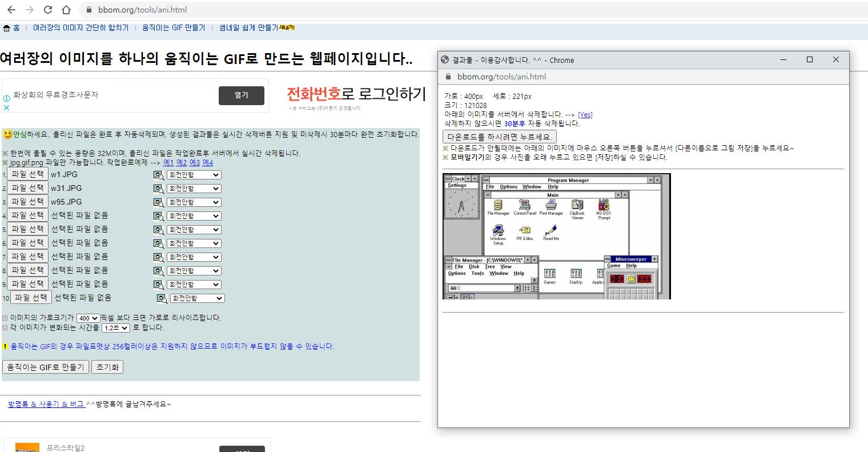Click the preview magnifier icon in row 10
868x452 pixels.
click(162, 298)
